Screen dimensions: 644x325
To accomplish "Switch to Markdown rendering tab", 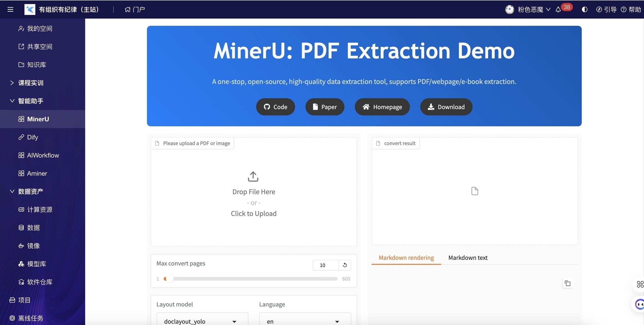I will 406,258.
